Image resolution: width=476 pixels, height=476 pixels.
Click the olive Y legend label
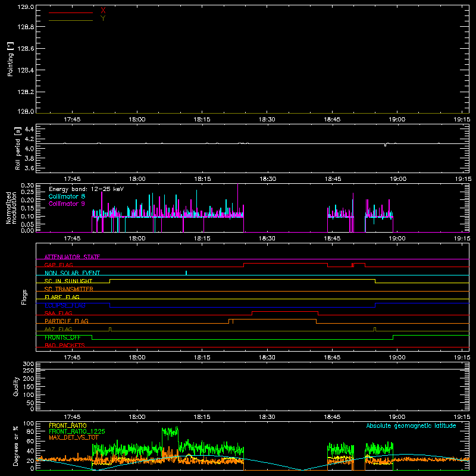point(103,18)
